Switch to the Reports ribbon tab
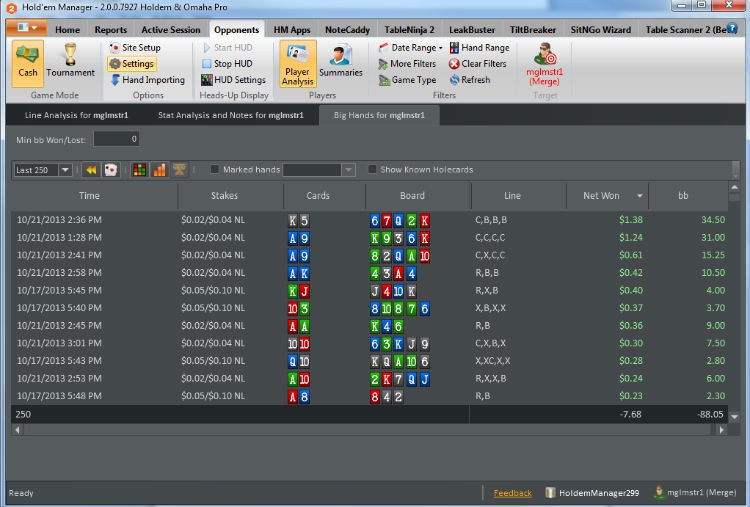The width and height of the screenshot is (750, 507). pyautogui.click(x=110, y=30)
